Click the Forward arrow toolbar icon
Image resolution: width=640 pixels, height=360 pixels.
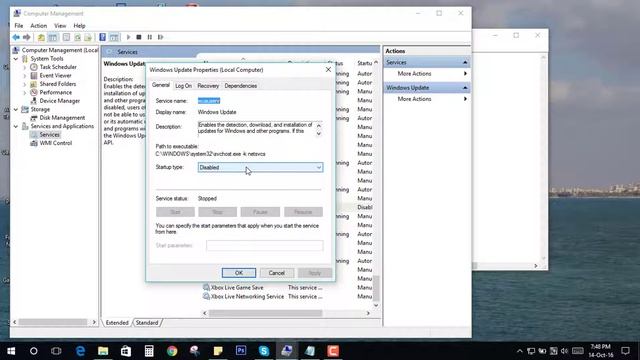point(27,38)
